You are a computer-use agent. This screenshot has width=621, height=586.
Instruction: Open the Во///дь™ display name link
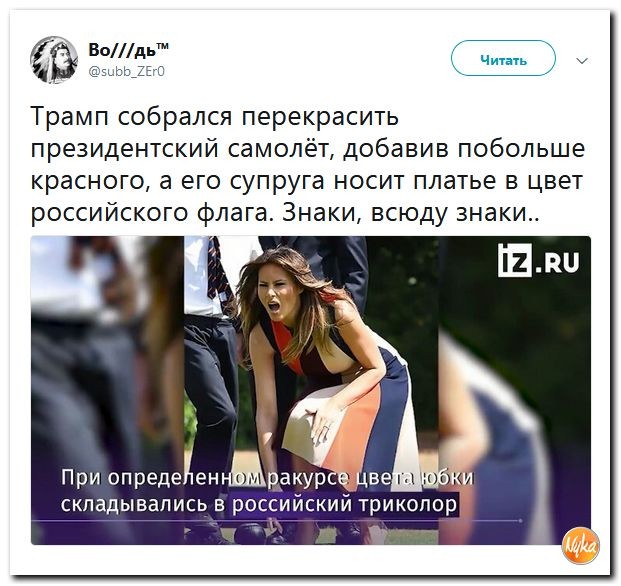point(129,50)
